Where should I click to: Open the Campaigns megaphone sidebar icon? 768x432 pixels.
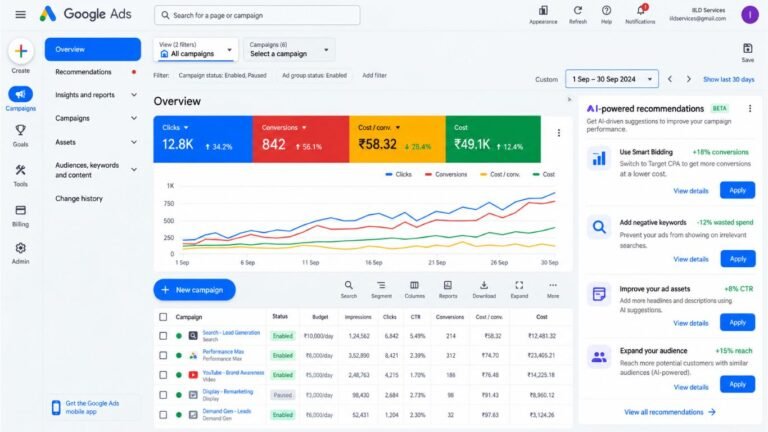pyautogui.click(x=21, y=94)
